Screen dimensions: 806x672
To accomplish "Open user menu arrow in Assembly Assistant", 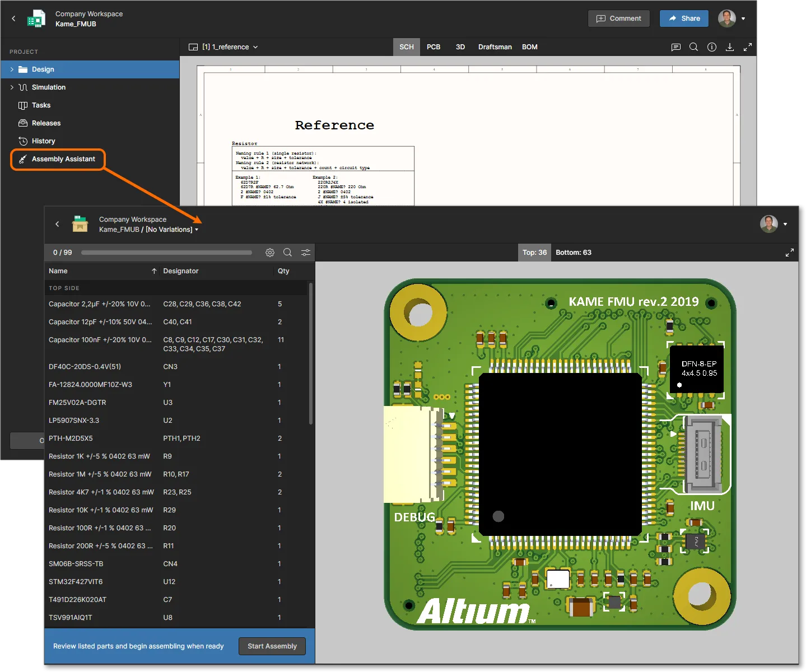I will pos(785,224).
